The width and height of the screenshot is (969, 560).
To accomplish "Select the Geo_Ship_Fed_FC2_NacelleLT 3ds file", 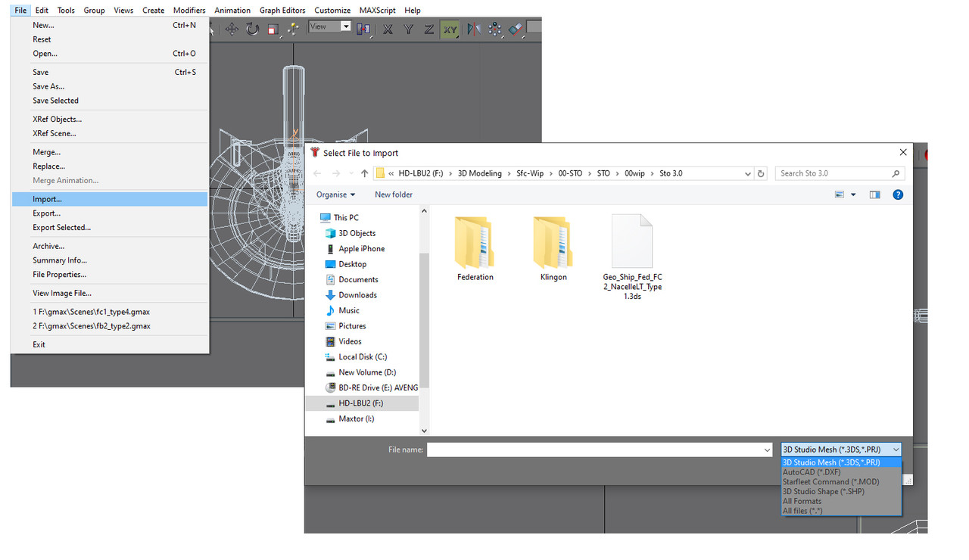I will pyautogui.click(x=632, y=257).
